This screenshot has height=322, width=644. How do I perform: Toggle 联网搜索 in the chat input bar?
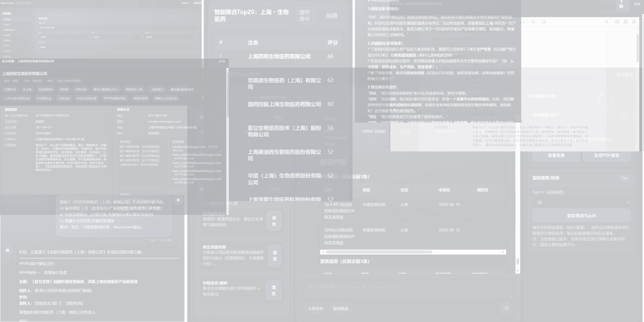point(341,308)
